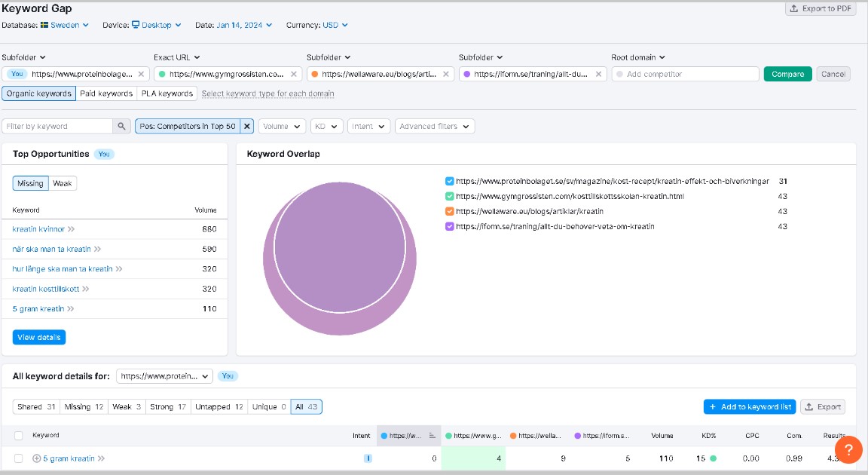868x475 pixels.
Task: Uncheck the gymgrossisten.com overlap checkbox
Action: coord(450,196)
